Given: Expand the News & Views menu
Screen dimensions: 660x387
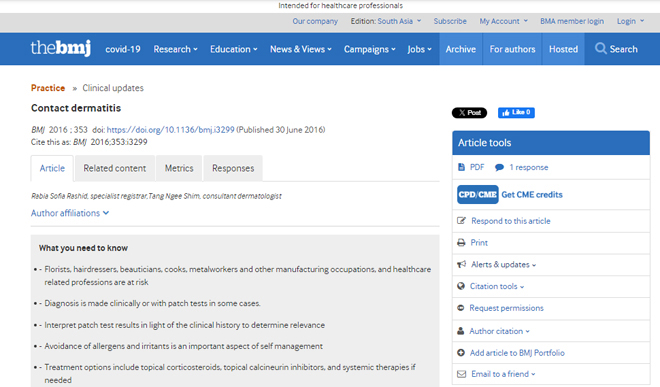Looking at the screenshot, I should tap(301, 49).
